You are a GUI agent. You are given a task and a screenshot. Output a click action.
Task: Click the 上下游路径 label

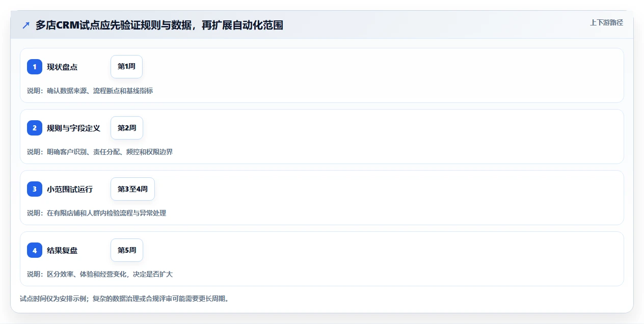click(x=606, y=22)
